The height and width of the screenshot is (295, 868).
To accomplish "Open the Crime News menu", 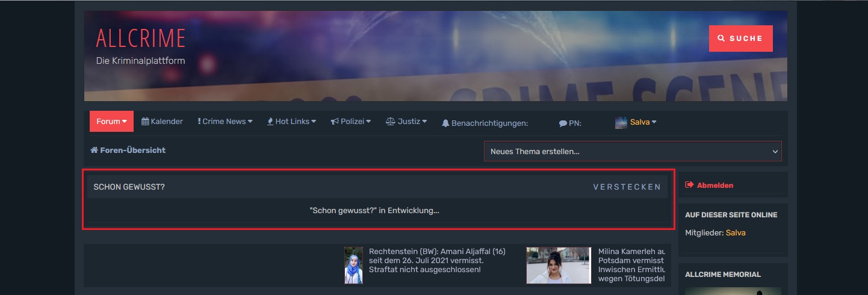I will 225,122.
